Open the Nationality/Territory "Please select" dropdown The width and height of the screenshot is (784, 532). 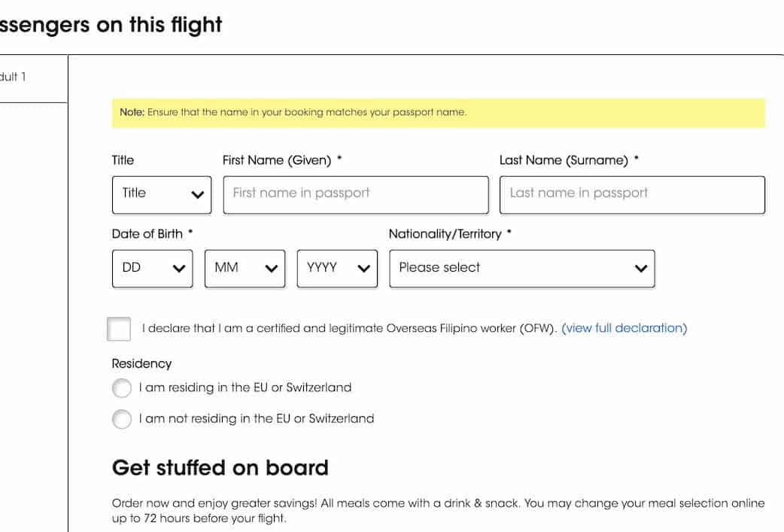click(x=521, y=269)
